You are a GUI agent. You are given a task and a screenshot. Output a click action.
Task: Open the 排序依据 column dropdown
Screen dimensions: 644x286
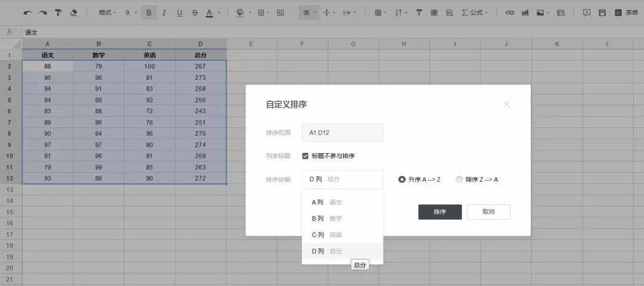pos(342,179)
